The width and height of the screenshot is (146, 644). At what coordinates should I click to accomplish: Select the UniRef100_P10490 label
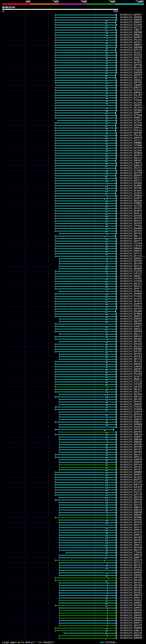pos(131,296)
